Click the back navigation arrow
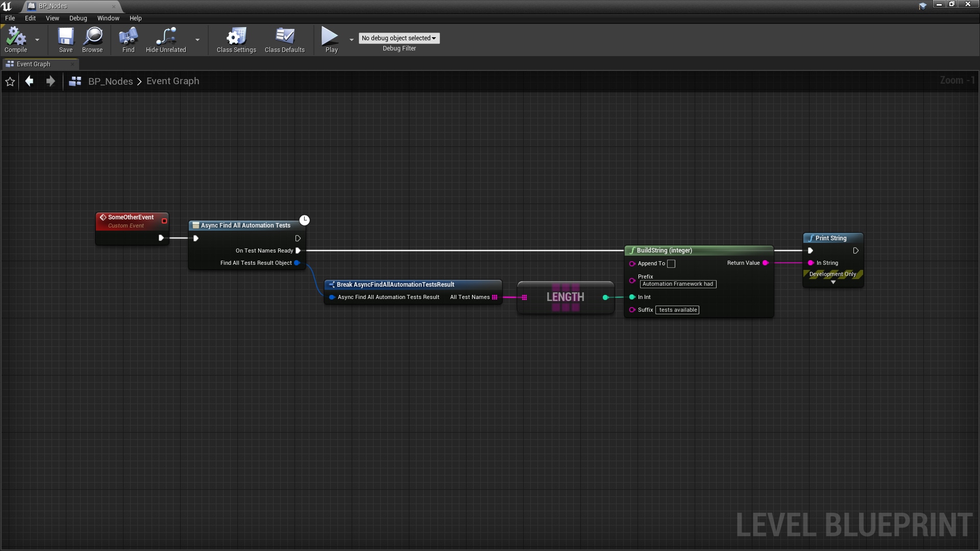The height and width of the screenshot is (551, 980). [x=29, y=81]
